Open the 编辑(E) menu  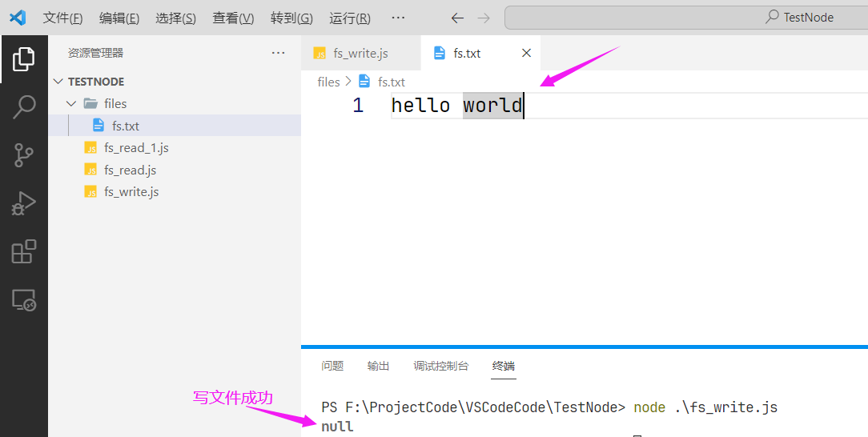119,18
